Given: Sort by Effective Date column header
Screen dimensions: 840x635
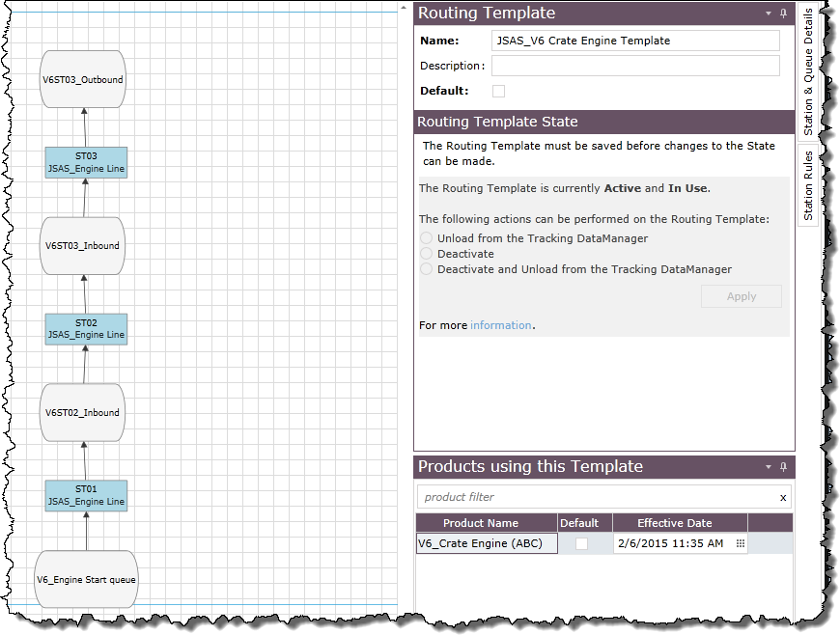Looking at the screenshot, I should (x=680, y=522).
